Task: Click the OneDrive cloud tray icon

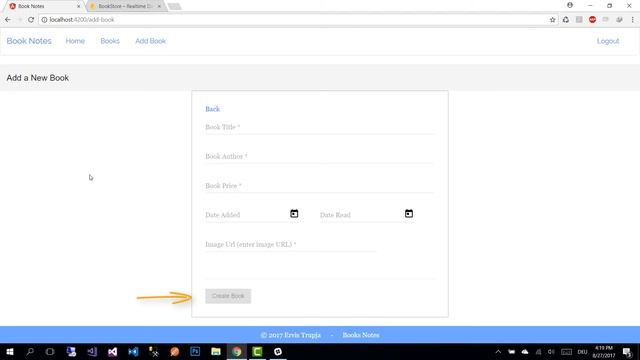Action: [525, 352]
